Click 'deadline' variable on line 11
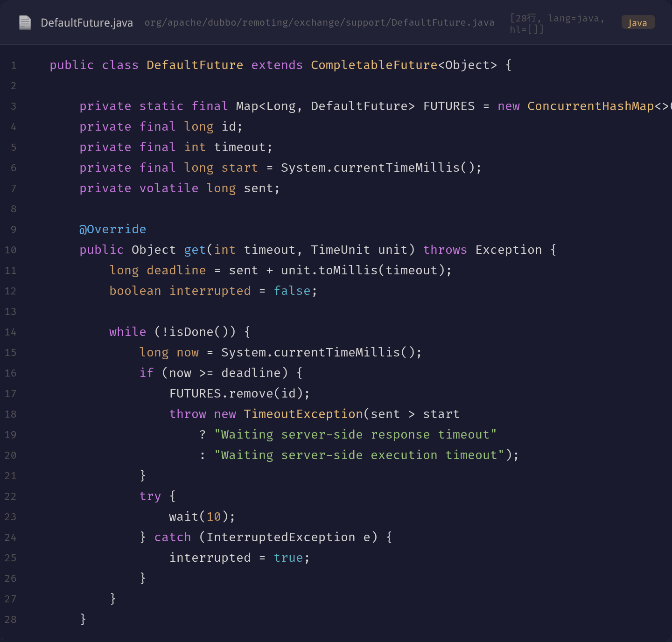672x642 pixels. click(176, 270)
